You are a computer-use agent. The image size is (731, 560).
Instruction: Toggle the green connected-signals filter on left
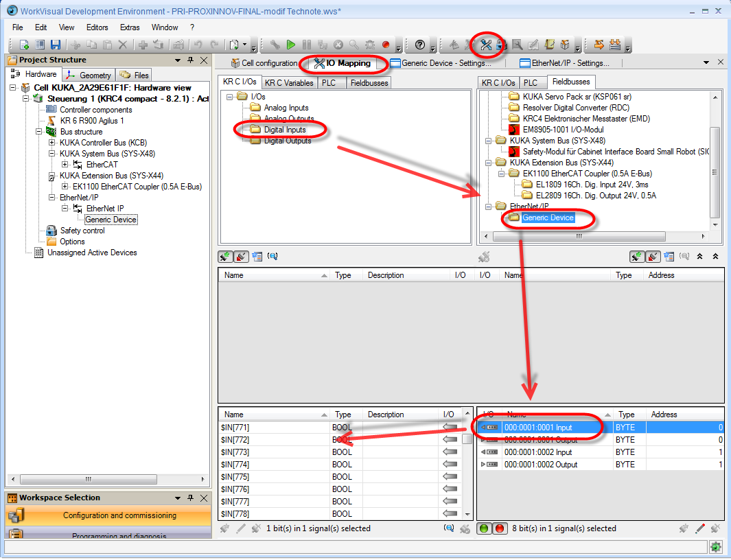(225, 257)
